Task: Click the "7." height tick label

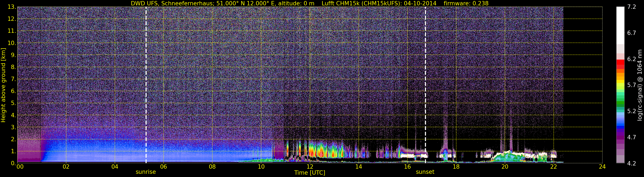Action: tap(13, 79)
